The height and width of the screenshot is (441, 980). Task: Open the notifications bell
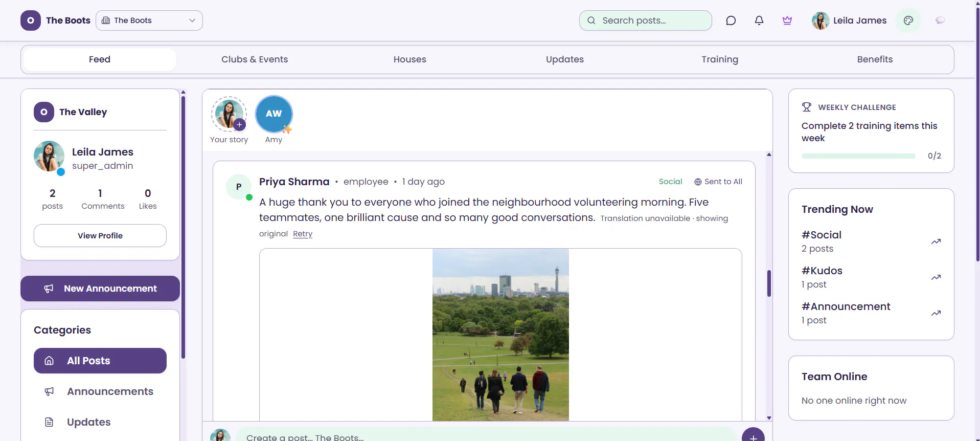click(x=759, y=20)
